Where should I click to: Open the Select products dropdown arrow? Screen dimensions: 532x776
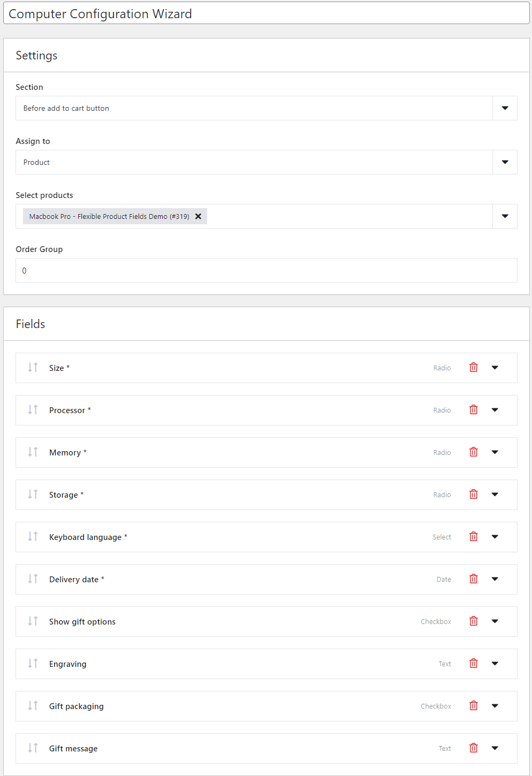pos(505,216)
